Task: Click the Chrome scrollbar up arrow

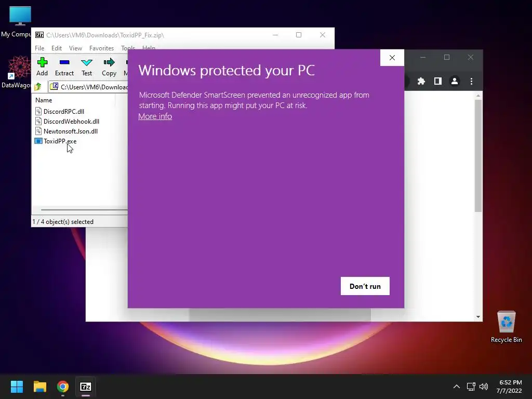Action: tap(478, 96)
